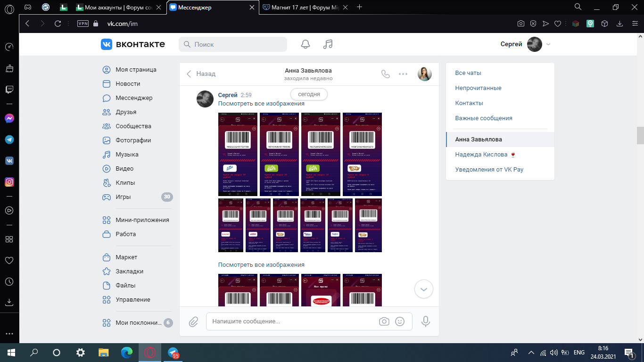Open Telegram panel in Opera sidebar
This screenshot has width=644, height=362.
click(9, 140)
